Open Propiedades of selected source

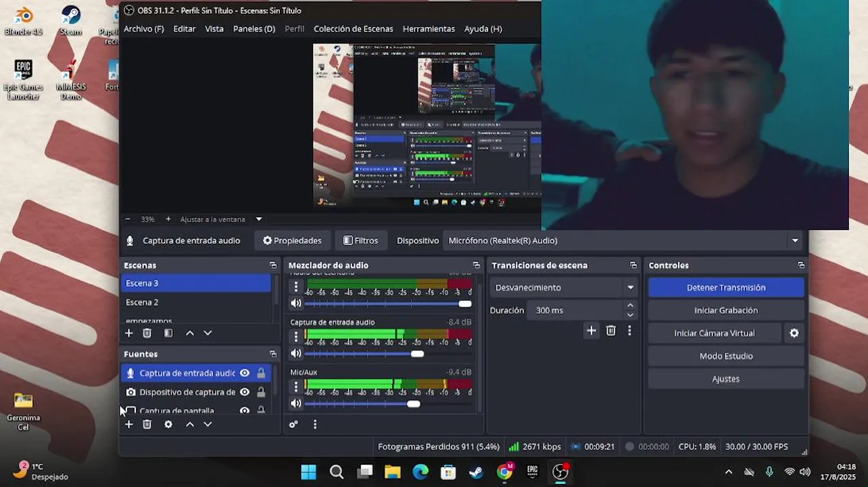292,240
